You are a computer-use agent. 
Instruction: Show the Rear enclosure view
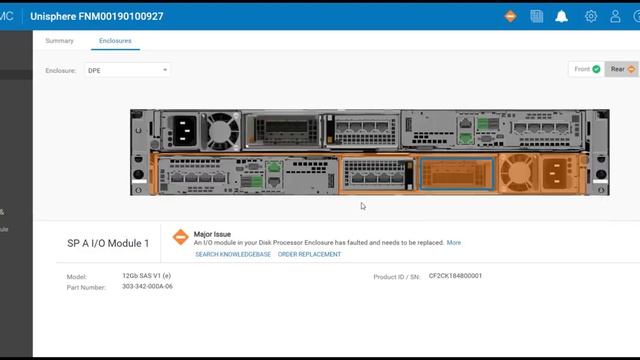pos(622,69)
